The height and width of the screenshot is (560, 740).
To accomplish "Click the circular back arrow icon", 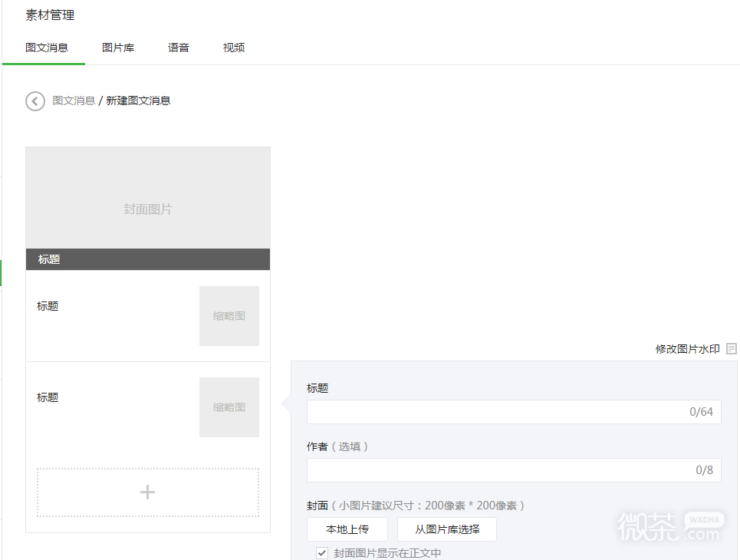I will (x=35, y=100).
